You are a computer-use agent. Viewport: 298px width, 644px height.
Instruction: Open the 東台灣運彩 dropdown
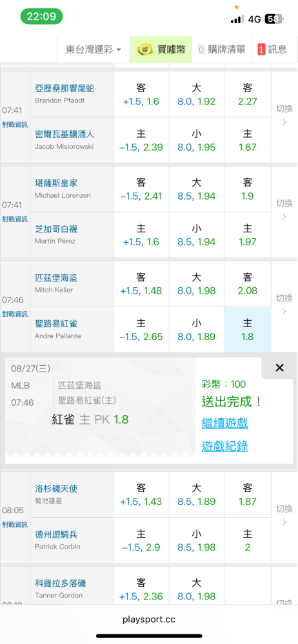tap(94, 50)
